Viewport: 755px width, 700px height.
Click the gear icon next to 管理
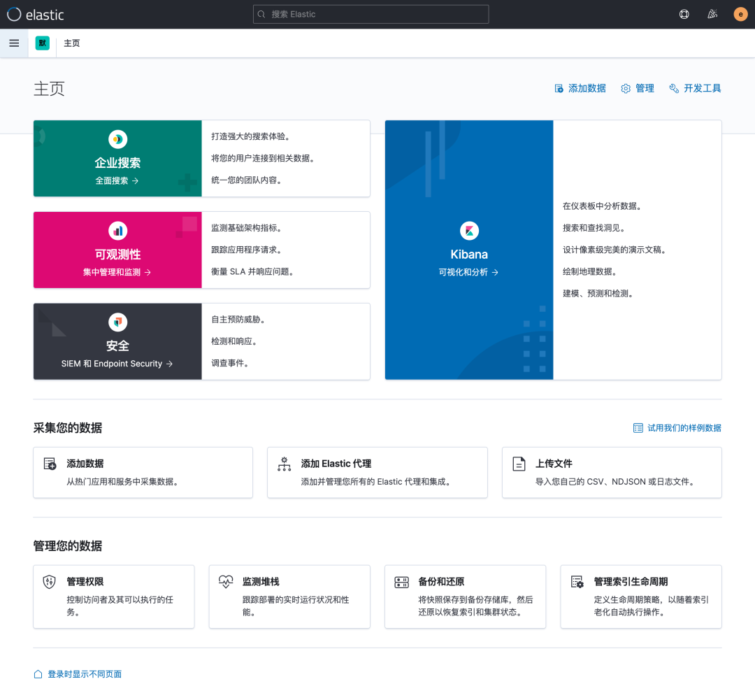626,89
